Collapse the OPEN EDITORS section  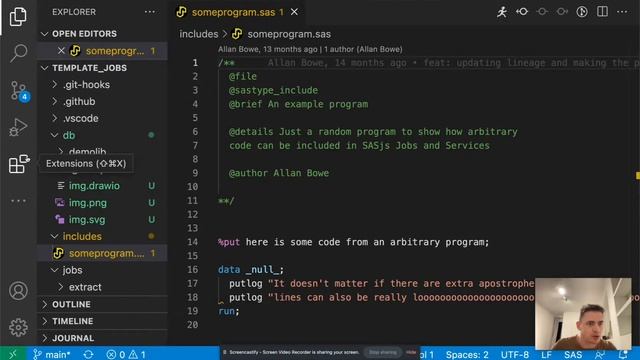coord(102,34)
